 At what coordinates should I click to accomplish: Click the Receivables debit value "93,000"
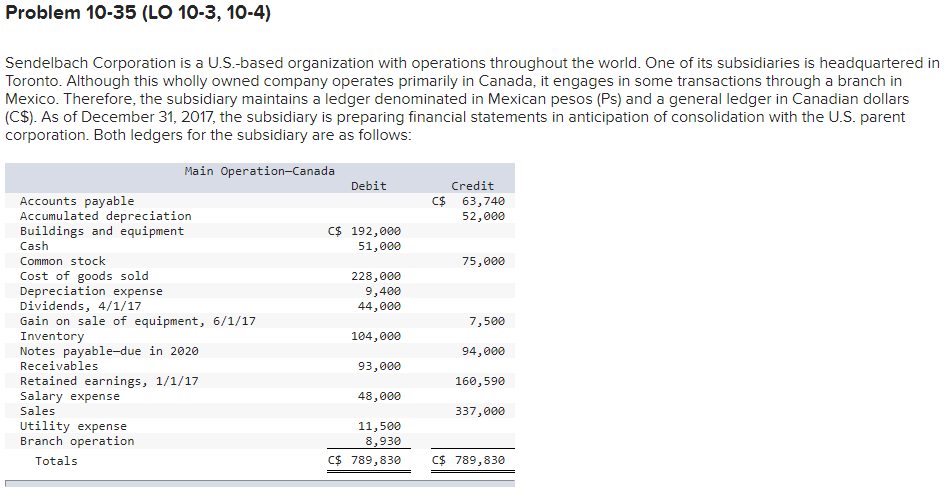[x=379, y=366]
